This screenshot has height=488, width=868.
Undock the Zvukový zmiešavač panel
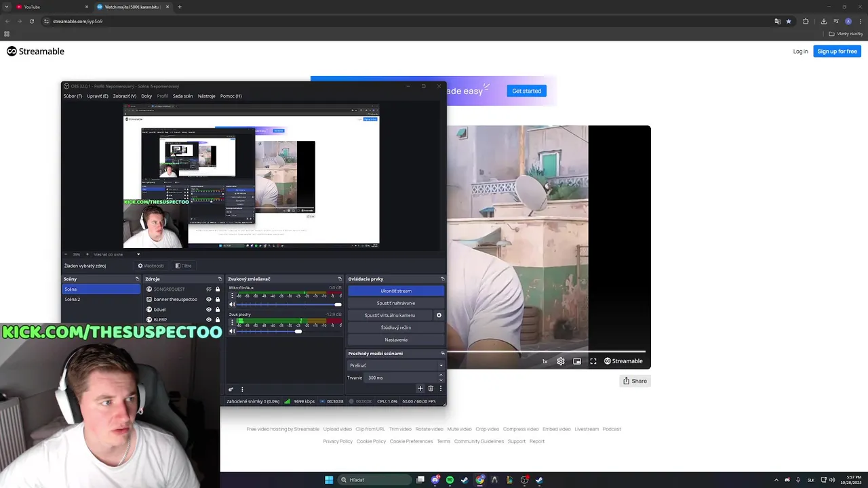pos(340,279)
